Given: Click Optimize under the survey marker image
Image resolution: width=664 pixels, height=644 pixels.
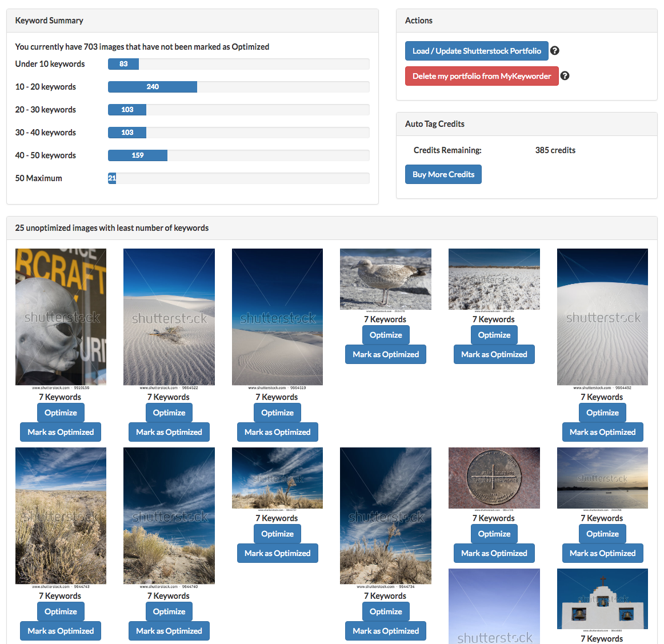Looking at the screenshot, I should (494, 534).
